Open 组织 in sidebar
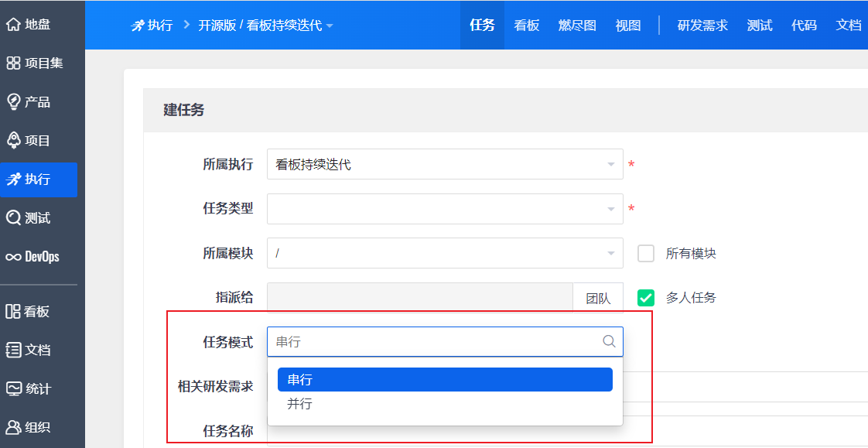Image resolution: width=868 pixels, height=448 pixels. point(29,428)
